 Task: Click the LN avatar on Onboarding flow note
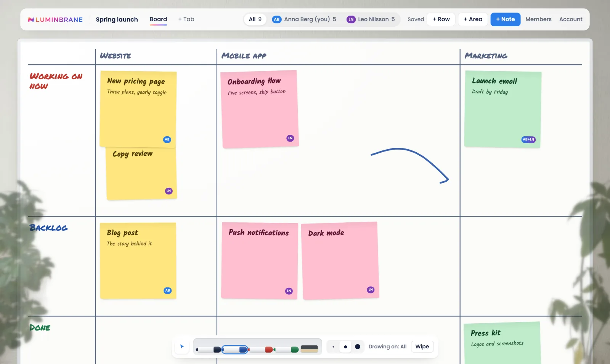tap(290, 138)
